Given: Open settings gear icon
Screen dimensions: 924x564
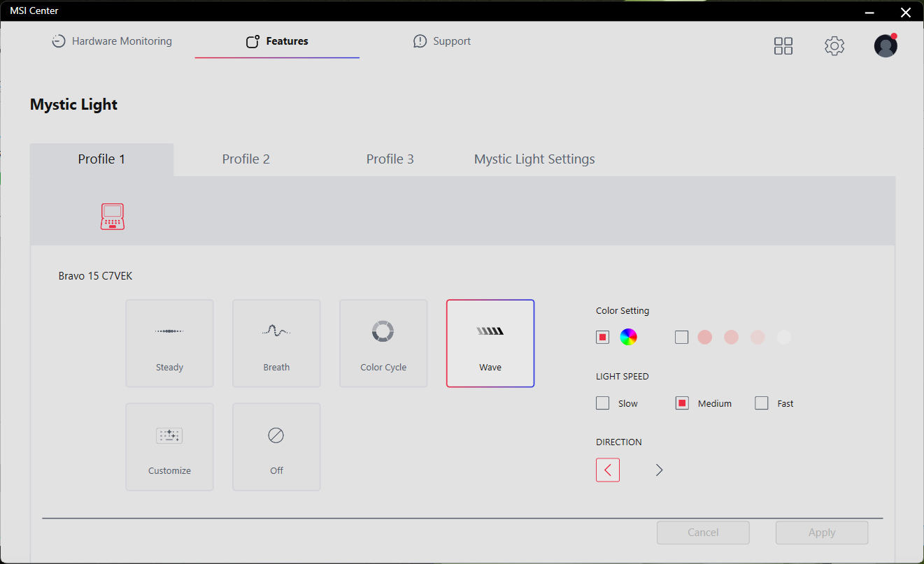Looking at the screenshot, I should coord(834,46).
